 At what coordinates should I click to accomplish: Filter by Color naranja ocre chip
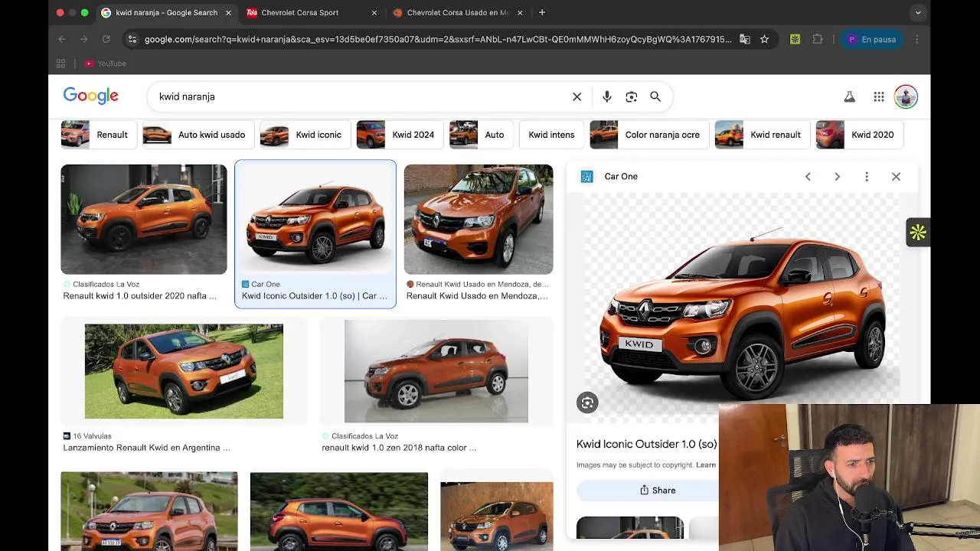click(649, 135)
